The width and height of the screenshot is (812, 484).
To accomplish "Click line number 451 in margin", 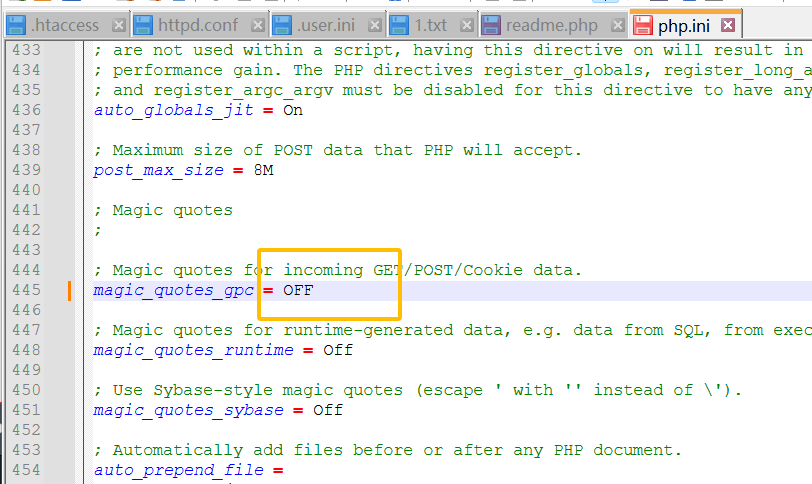I will [x=26, y=410].
